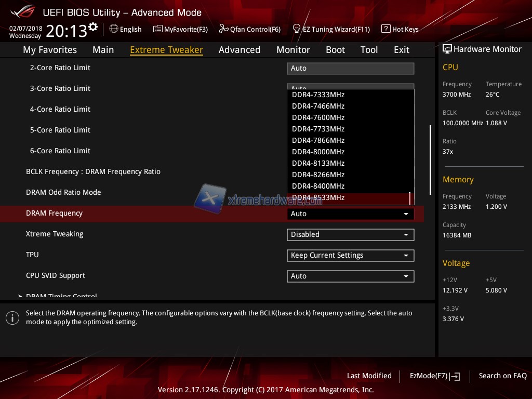Expand the CPU SVID Support dropdown
The height and width of the screenshot is (399, 532).
click(350, 276)
